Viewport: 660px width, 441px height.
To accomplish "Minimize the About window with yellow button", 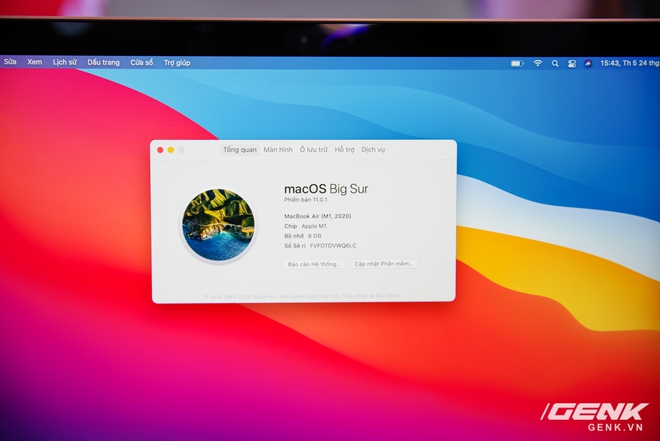I will [170, 150].
